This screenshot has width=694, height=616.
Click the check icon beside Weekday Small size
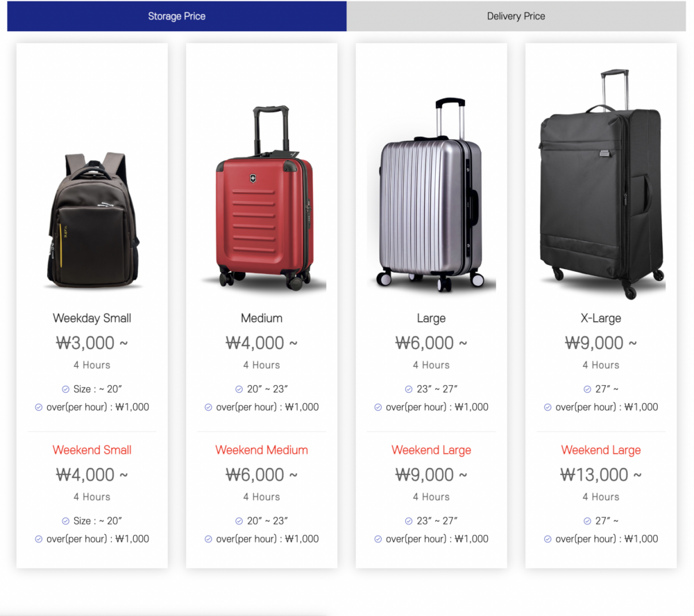click(x=66, y=389)
